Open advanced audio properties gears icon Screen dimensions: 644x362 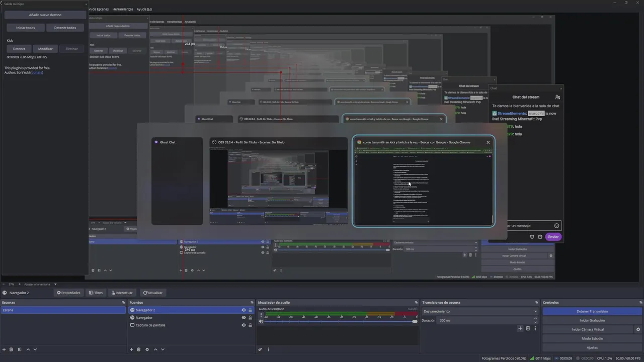[260, 349]
